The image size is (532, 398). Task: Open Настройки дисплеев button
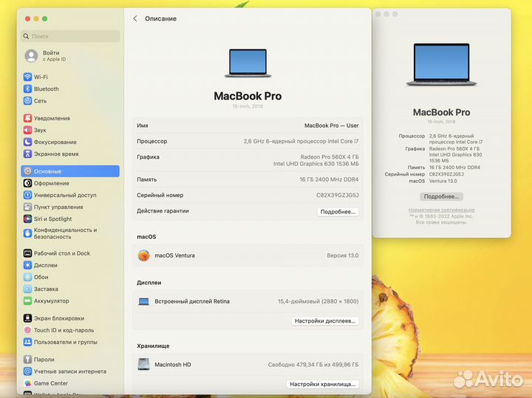[325, 320]
